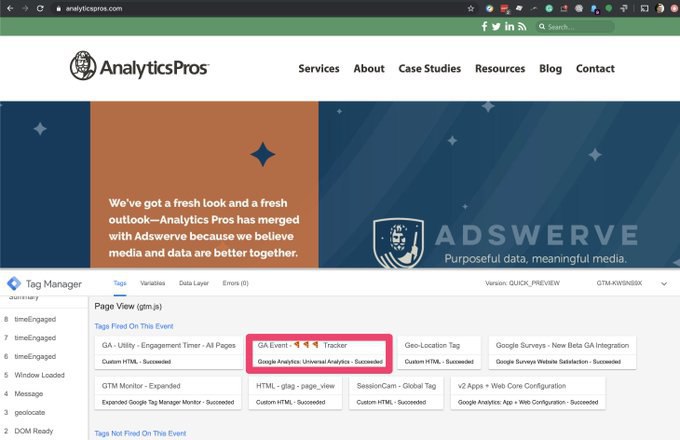This screenshot has width=680, height=440.
Task: Open the Twitter social icon
Action: [x=496, y=26]
